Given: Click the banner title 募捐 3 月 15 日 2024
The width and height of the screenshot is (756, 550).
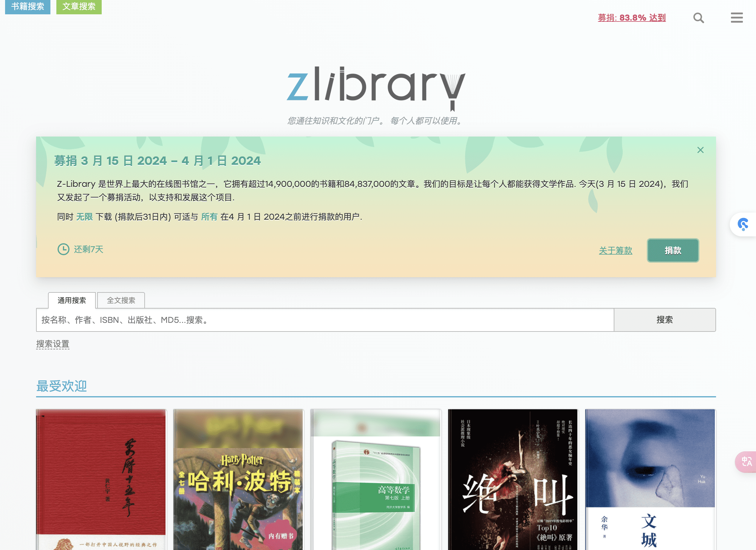Looking at the screenshot, I should (x=157, y=161).
